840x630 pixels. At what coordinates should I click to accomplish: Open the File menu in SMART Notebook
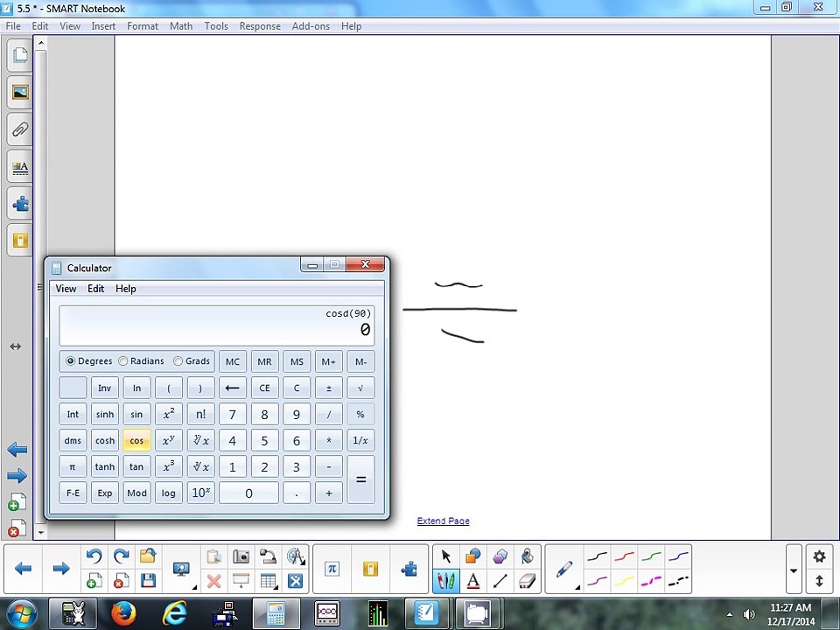[13, 26]
